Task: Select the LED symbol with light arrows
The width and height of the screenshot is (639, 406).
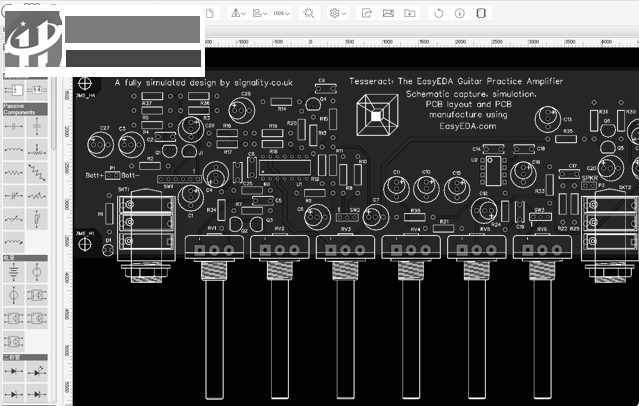Action: pos(37,371)
